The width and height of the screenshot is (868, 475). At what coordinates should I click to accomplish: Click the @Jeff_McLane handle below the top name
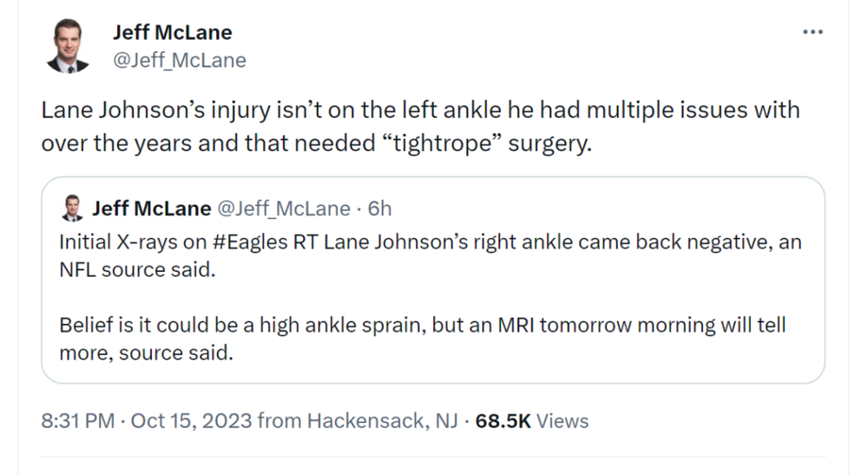coord(179,60)
